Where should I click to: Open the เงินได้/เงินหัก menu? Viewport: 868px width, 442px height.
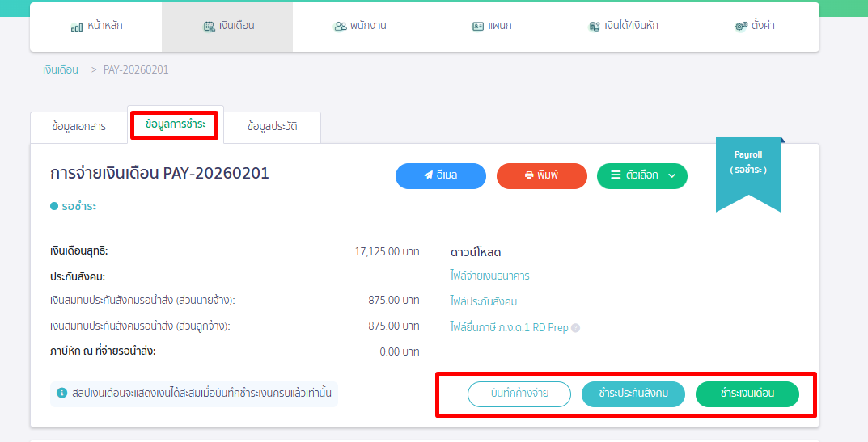click(x=623, y=27)
